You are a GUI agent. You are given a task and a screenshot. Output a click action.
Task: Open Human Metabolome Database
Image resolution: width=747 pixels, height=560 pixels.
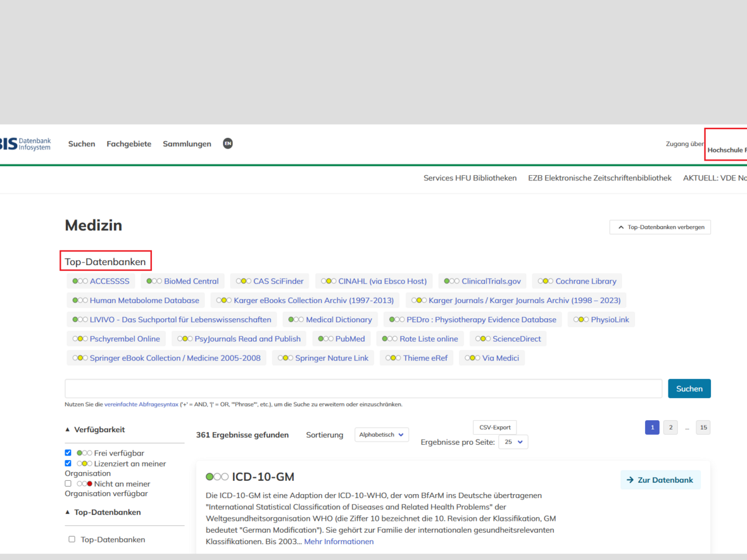[135, 301]
